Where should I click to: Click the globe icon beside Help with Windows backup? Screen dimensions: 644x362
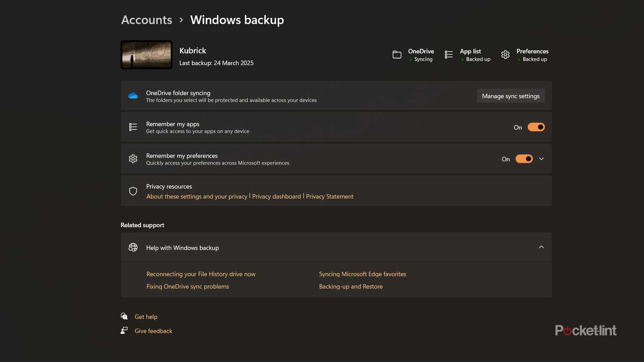(x=133, y=247)
